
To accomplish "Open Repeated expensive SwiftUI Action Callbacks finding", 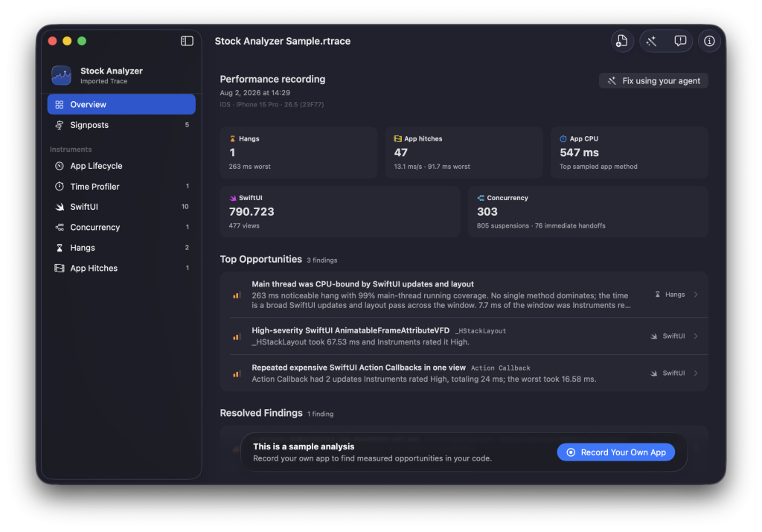I will point(464,373).
